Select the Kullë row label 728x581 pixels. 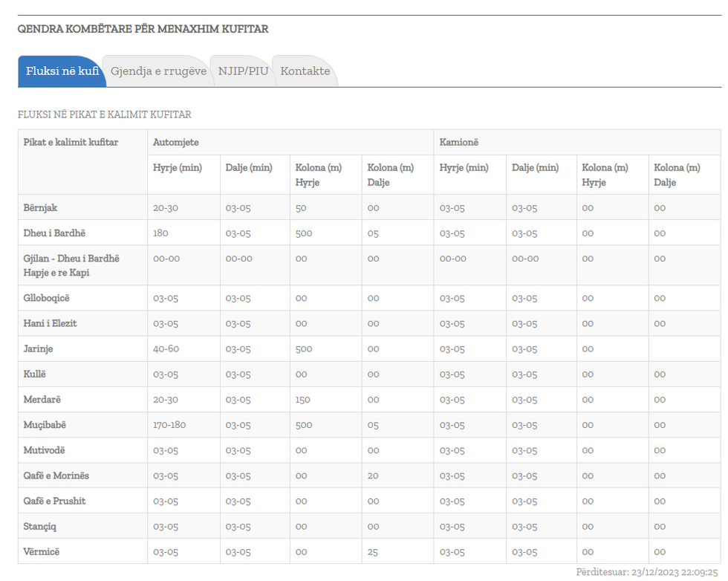34,374
